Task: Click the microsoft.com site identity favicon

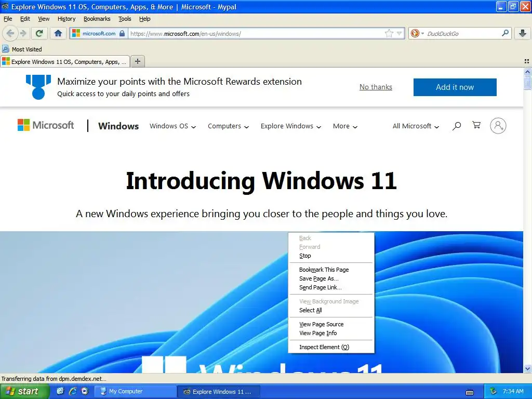Action: [76, 33]
